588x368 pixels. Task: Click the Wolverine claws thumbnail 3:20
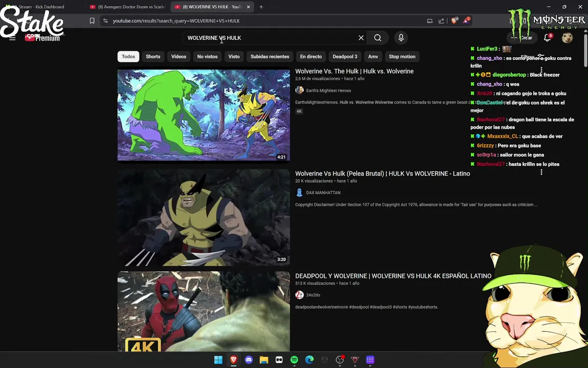point(204,217)
